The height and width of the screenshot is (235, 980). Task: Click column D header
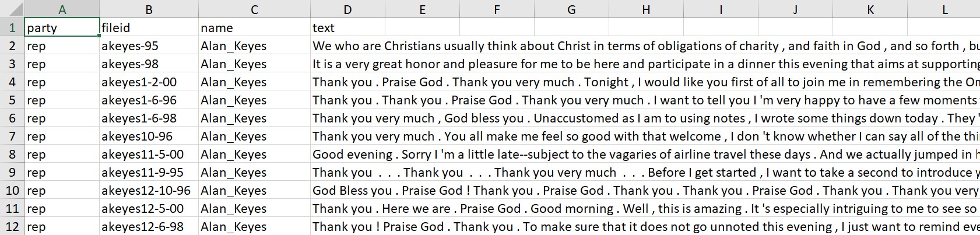click(347, 9)
